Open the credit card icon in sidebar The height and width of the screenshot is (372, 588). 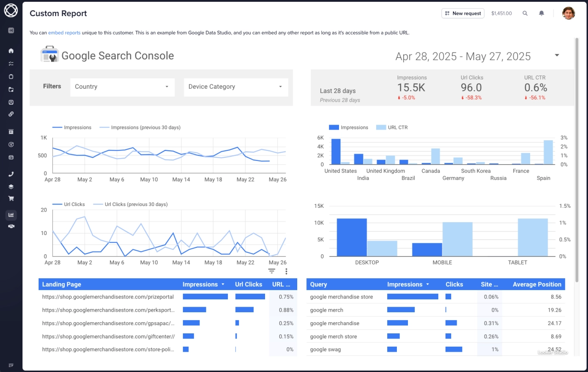click(11, 157)
